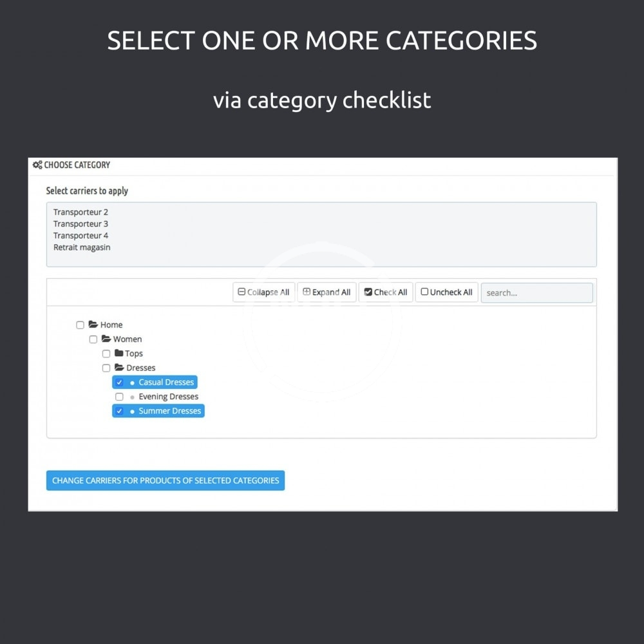The image size is (644, 644).
Task: Expand all category tree nodes
Action: pos(327,292)
